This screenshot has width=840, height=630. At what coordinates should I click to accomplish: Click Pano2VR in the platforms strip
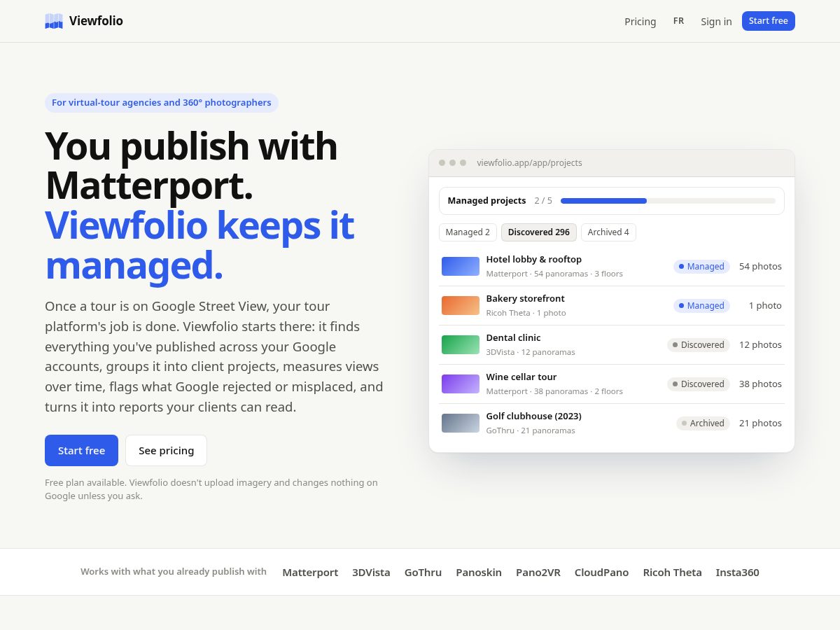pyautogui.click(x=538, y=573)
